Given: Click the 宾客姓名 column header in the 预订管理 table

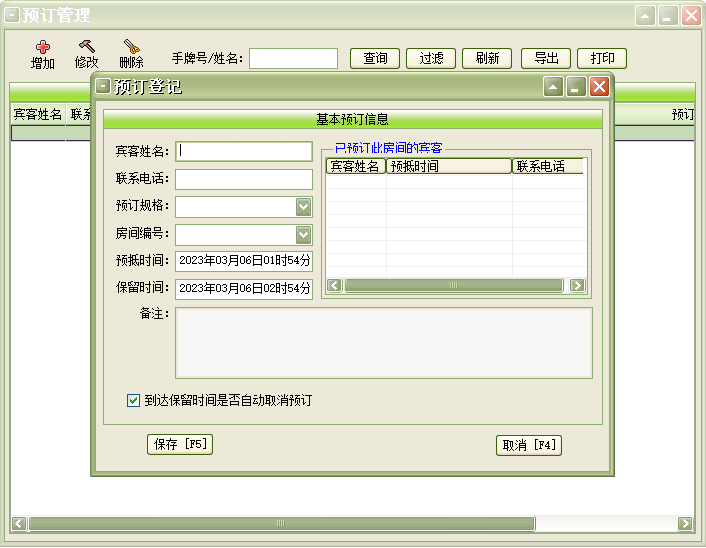Looking at the screenshot, I should (x=38, y=114).
